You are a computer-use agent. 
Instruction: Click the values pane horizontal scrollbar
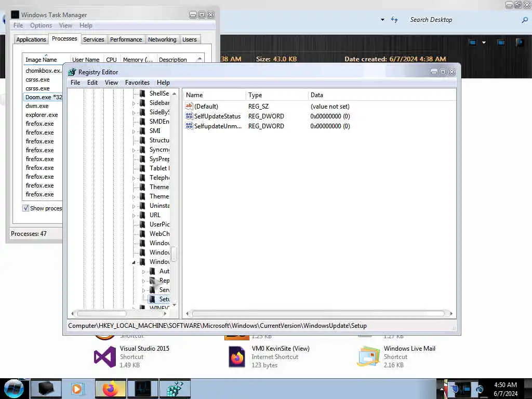point(318,313)
